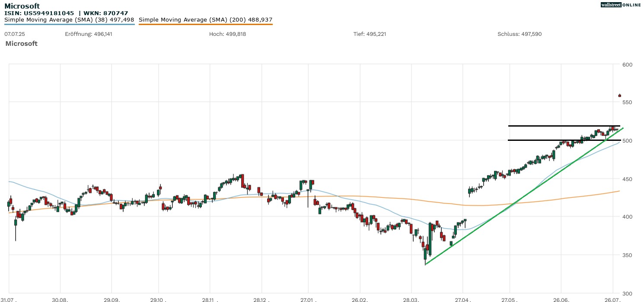Screen dimensions: 644x302
Task: Click the 350 price axis label
Action: click(627, 255)
